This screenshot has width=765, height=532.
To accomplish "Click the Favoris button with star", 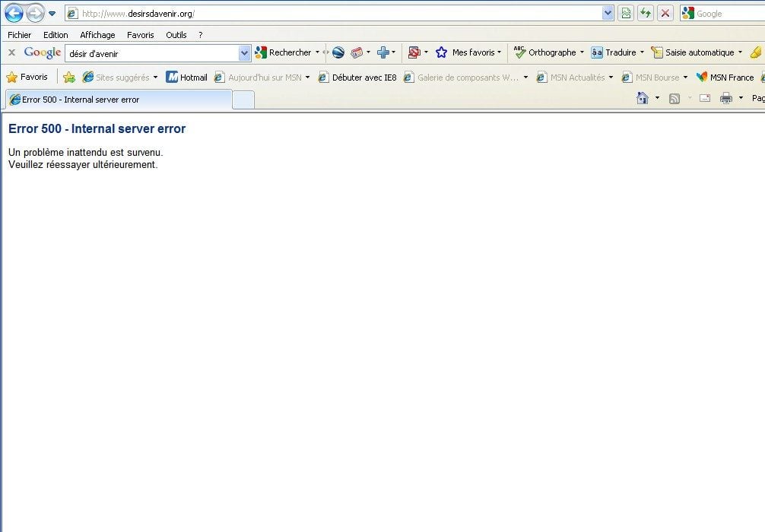I will click(27, 77).
